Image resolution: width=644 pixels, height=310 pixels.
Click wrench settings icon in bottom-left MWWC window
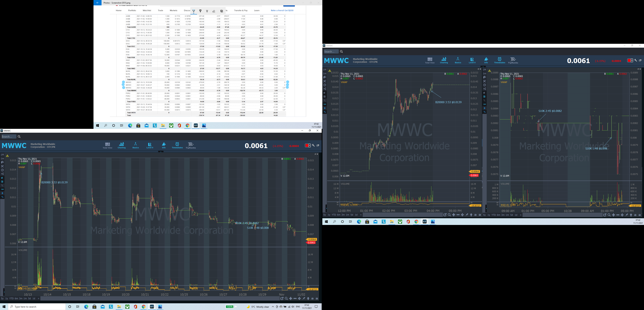click(x=313, y=145)
